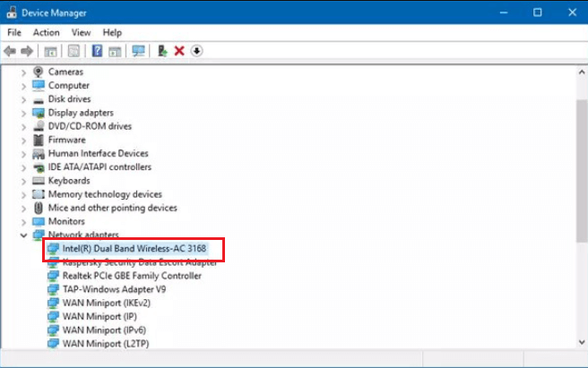The height and width of the screenshot is (368, 588).
Task: Open the Help menu
Action: pos(112,32)
